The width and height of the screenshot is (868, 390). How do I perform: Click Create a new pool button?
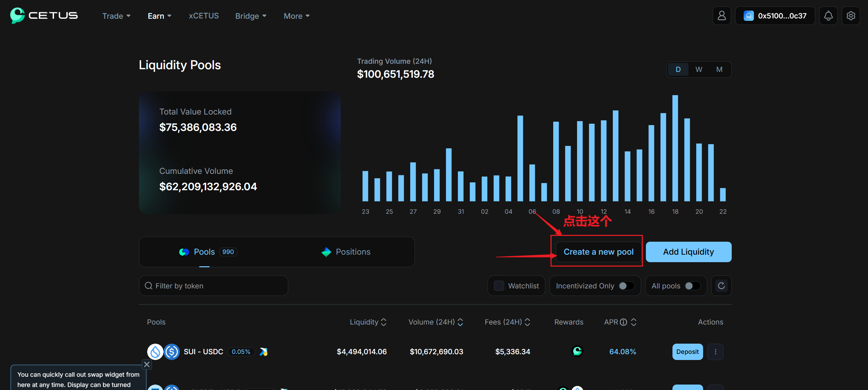pyautogui.click(x=598, y=252)
